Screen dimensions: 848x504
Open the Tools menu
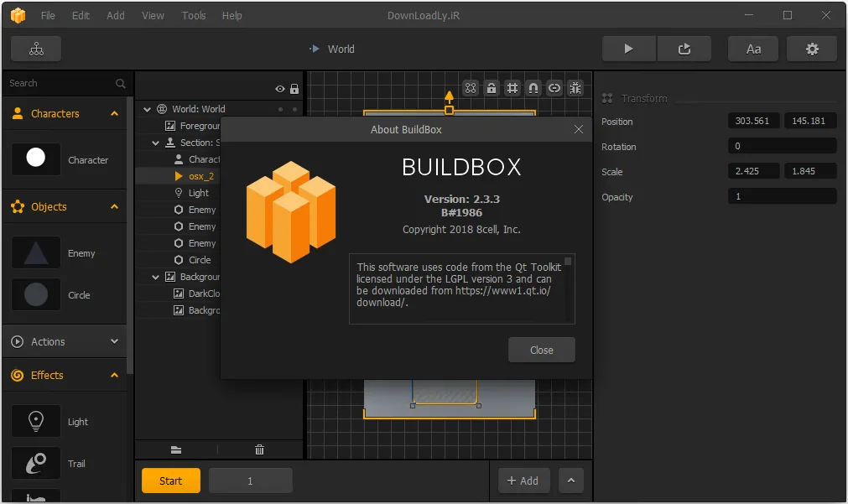(x=194, y=16)
